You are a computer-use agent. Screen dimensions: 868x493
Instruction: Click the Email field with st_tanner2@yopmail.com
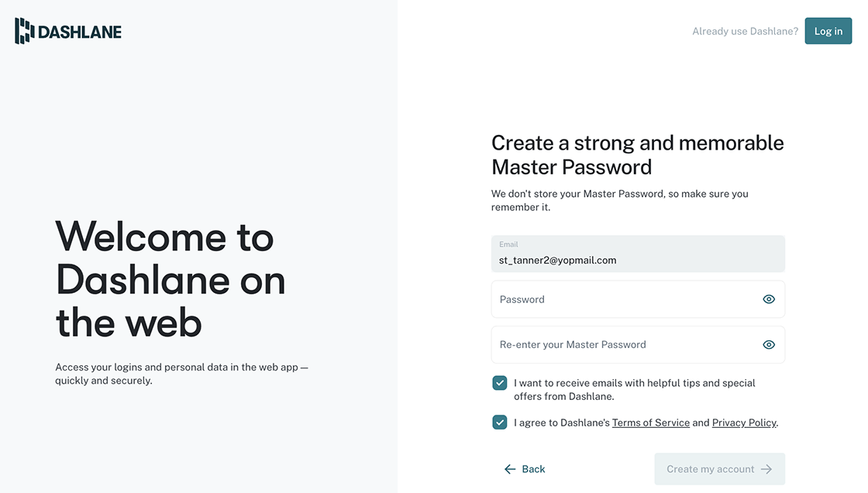(638, 253)
